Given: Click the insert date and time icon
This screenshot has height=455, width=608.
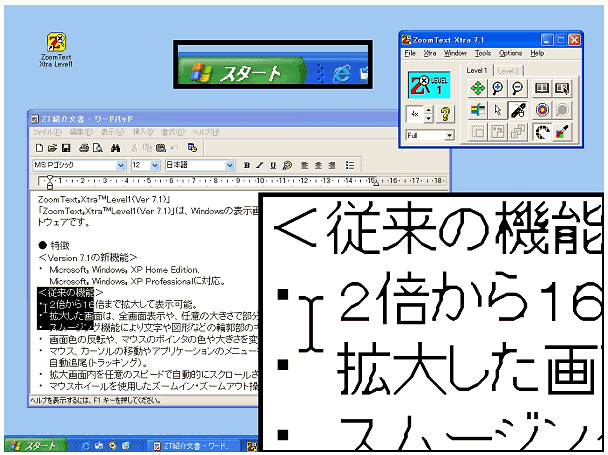Looking at the screenshot, I should (192, 148).
